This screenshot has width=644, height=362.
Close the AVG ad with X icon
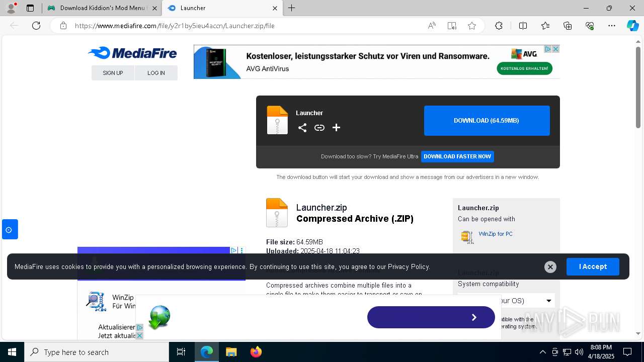[556, 49]
